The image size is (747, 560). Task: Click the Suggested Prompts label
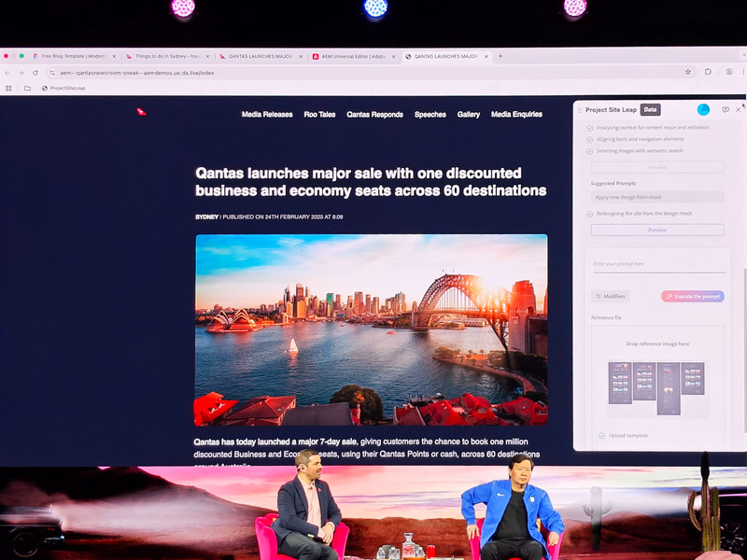(613, 183)
